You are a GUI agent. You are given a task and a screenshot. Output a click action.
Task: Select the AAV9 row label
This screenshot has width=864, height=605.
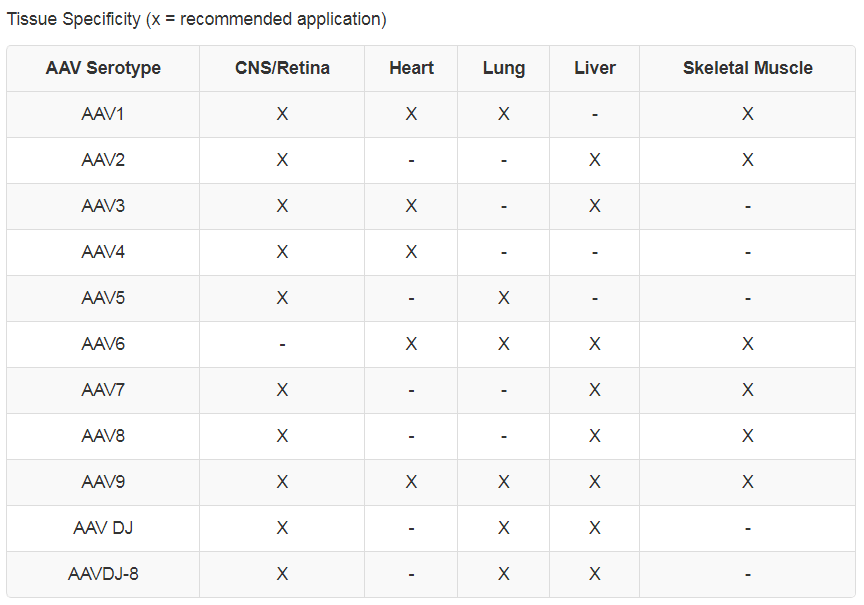point(103,482)
